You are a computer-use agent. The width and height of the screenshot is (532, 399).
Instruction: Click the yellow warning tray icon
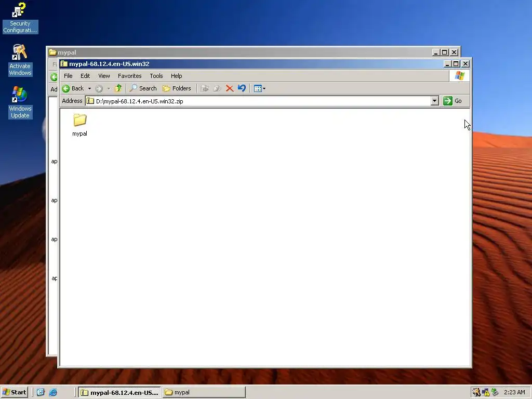486,392
